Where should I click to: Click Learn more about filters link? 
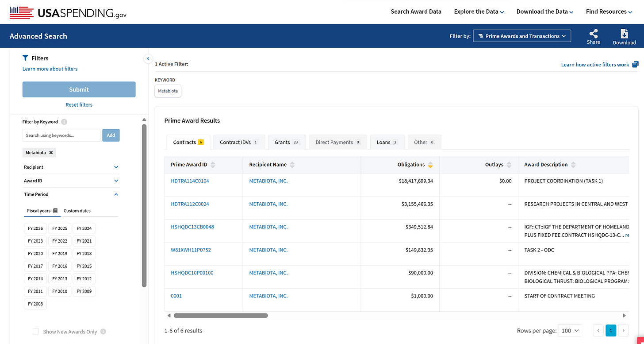click(50, 69)
